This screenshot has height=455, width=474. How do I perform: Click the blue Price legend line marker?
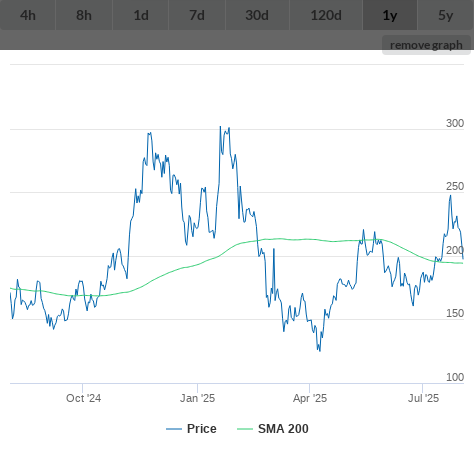(x=174, y=429)
